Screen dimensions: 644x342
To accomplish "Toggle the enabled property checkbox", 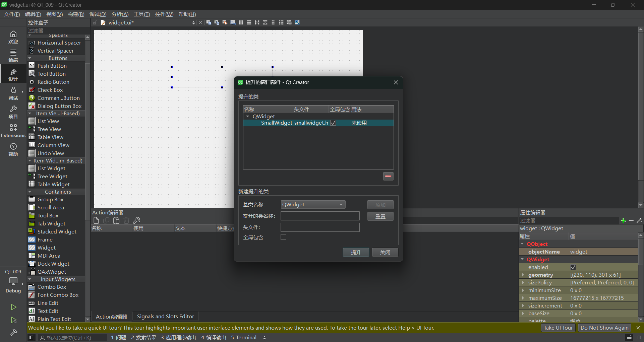I will 573,267.
